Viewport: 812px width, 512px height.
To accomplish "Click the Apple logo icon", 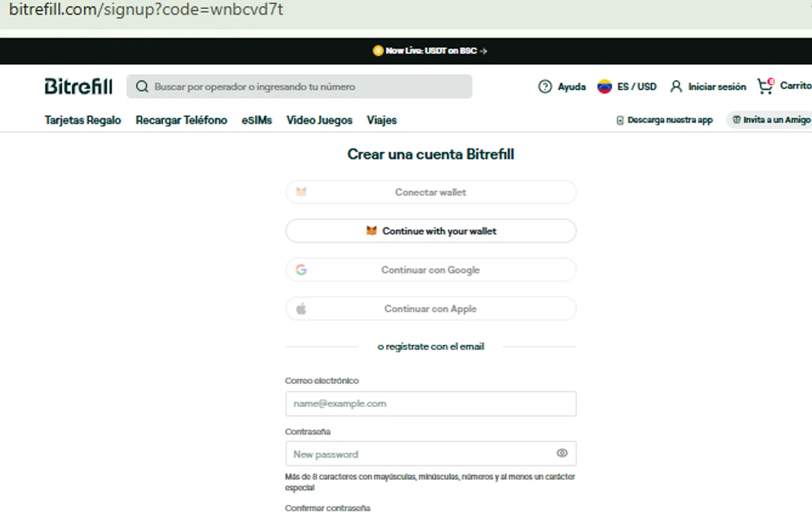I will (301, 308).
